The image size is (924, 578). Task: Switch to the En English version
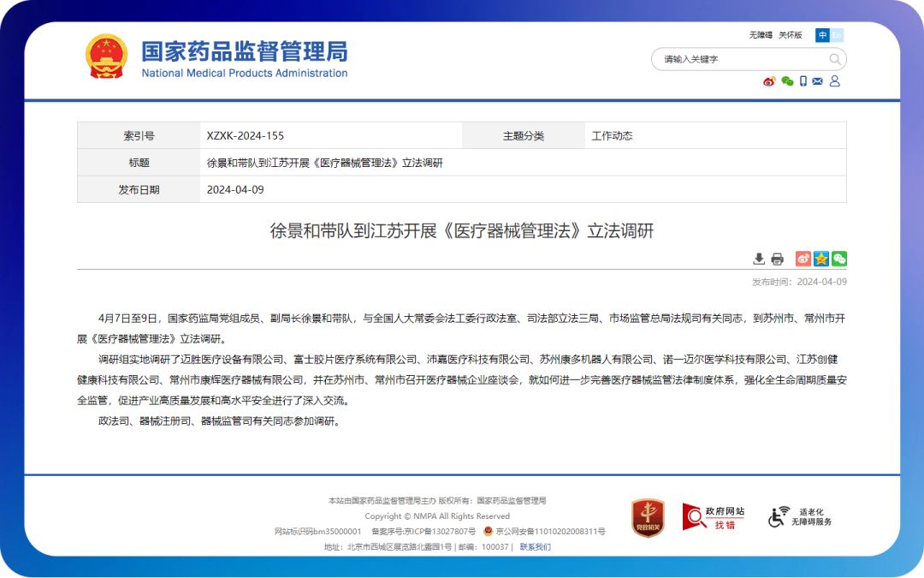(x=836, y=35)
